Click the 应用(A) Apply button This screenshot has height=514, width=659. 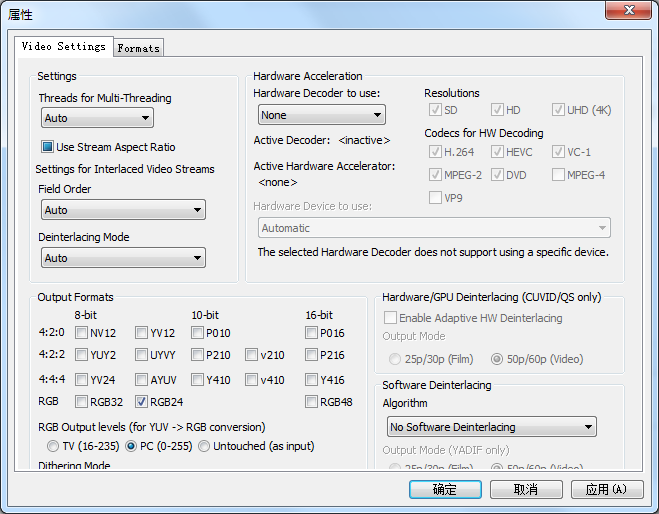606,489
